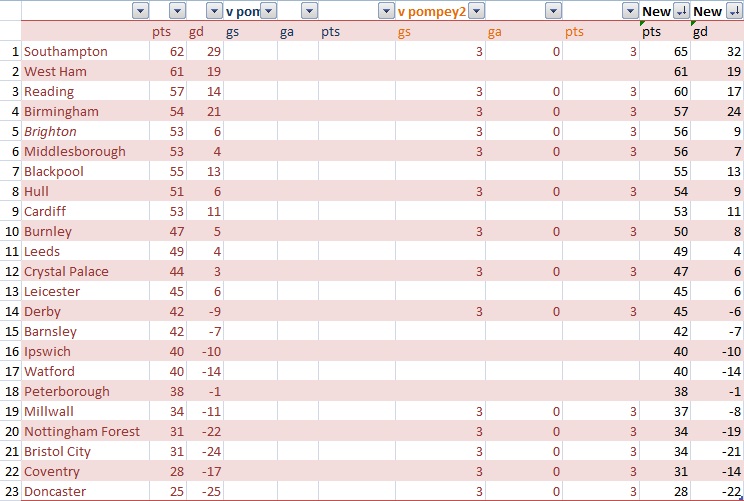The height and width of the screenshot is (501, 744).
Task: Select the 'Middlesborough' team cell
Action: [x=85, y=151]
